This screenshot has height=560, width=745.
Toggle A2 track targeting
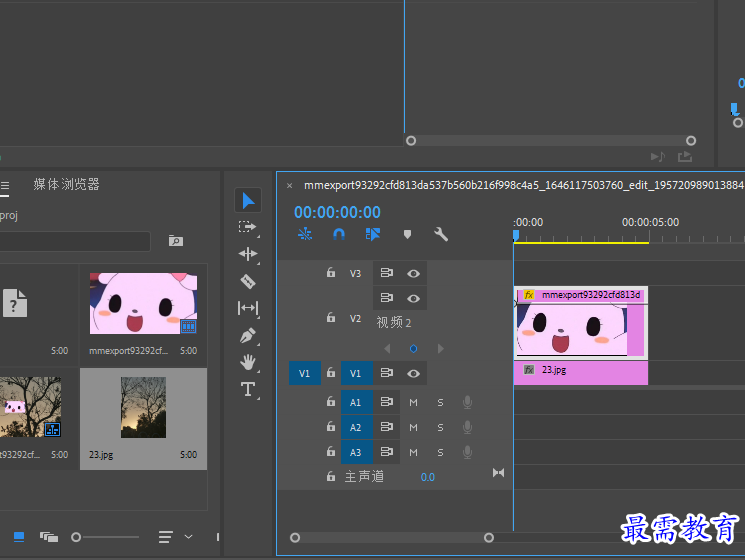pyautogui.click(x=356, y=427)
